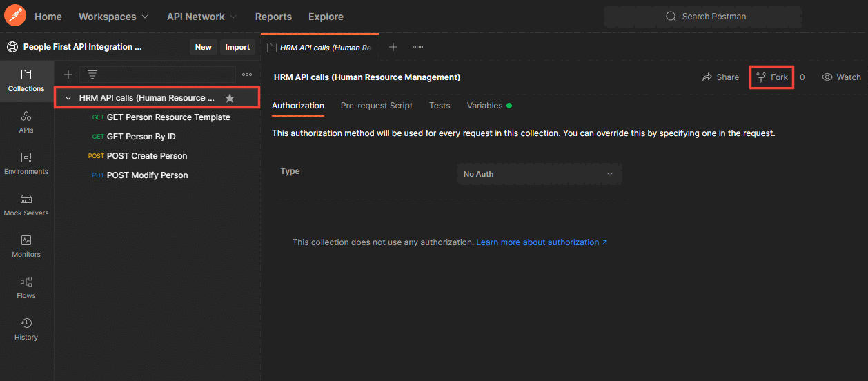The width and height of the screenshot is (868, 381).
Task: Switch to the Variables tab
Action: [x=489, y=106]
